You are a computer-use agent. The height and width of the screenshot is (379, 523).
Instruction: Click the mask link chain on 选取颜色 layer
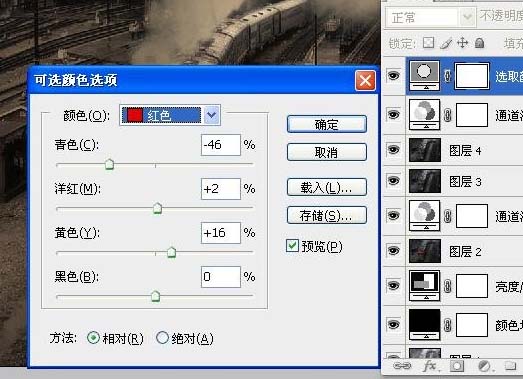(448, 76)
